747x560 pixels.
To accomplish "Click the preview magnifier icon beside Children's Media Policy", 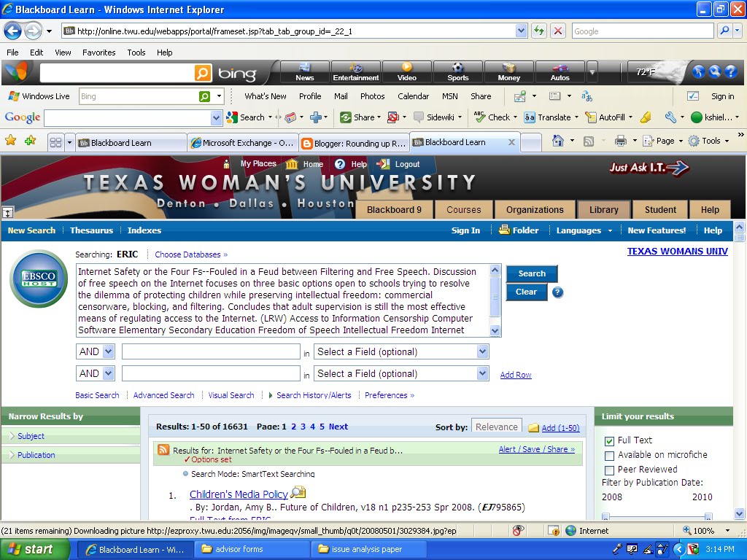I will click(298, 492).
